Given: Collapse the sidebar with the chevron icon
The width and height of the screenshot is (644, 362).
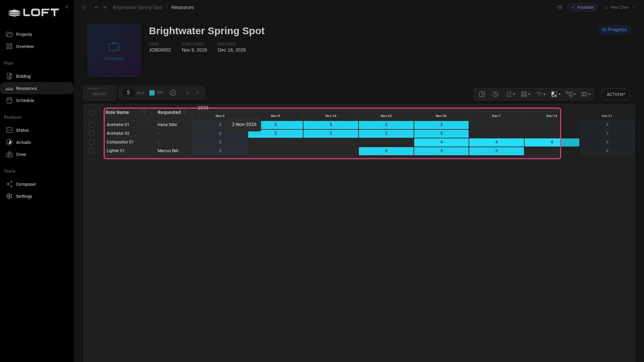Looking at the screenshot, I should tap(67, 7).
